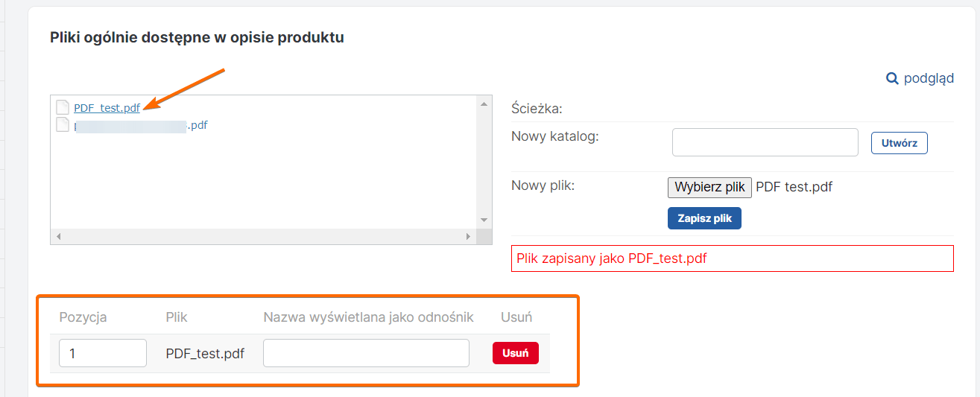This screenshot has height=397, width=980.
Task: Click the magnifier icon next to podgląd
Action: (x=892, y=78)
